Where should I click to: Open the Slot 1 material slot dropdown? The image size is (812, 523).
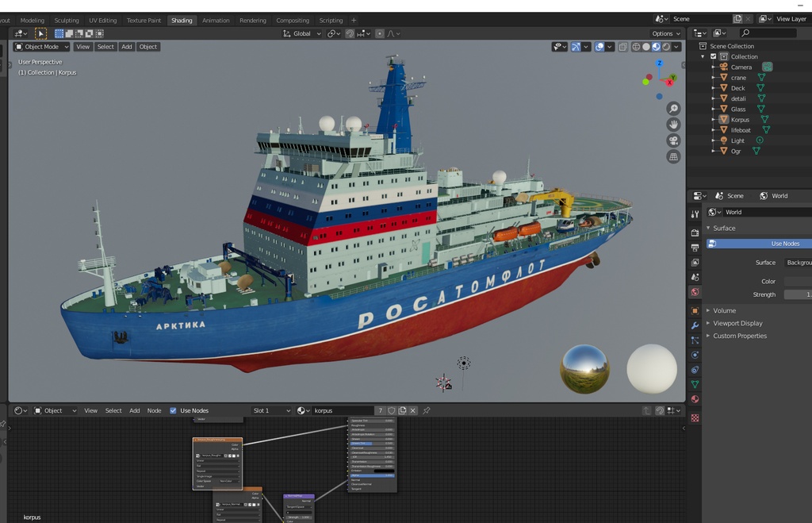point(271,410)
